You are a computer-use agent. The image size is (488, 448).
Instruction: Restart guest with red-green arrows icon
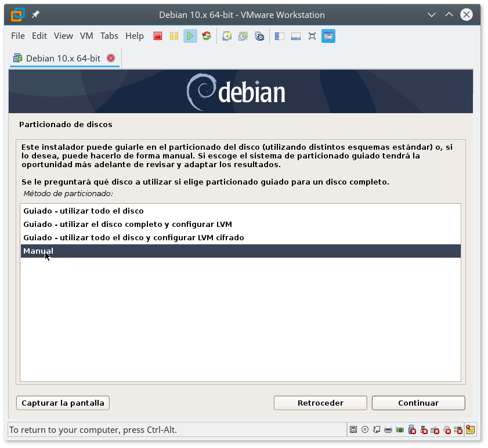point(207,36)
